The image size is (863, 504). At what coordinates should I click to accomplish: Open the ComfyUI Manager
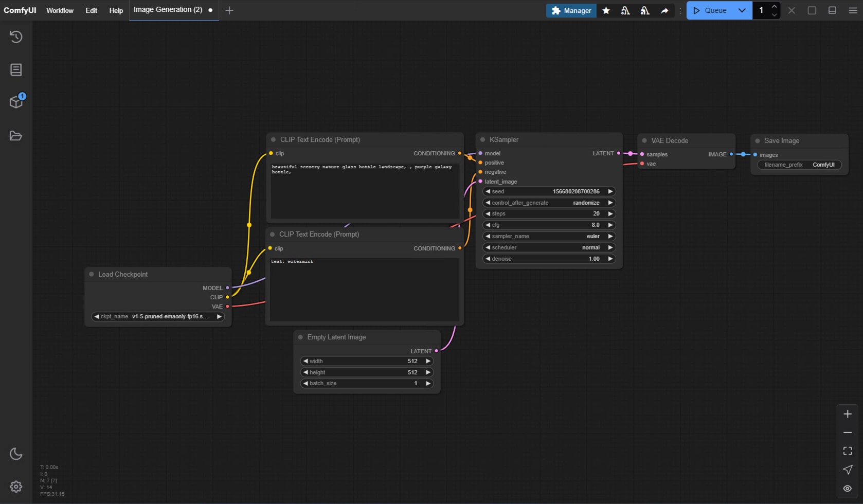571,10
